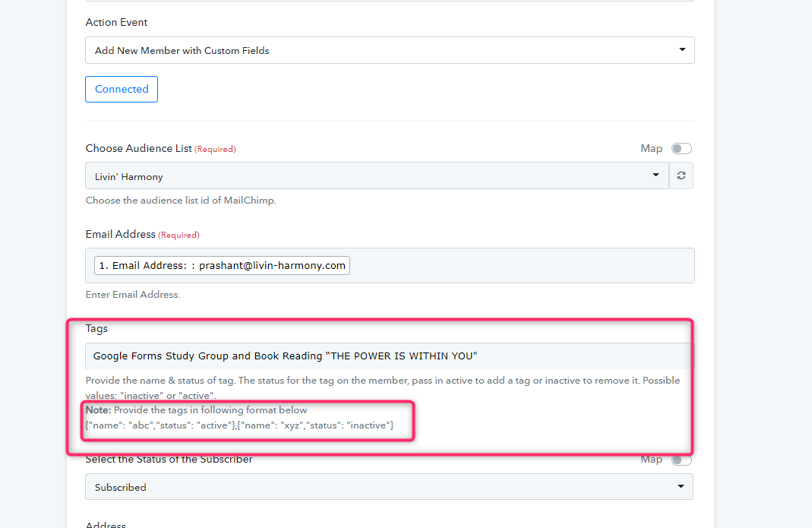Click the 'Enter Email Address.' helper text
This screenshot has width=812, height=528.
point(133,294)
